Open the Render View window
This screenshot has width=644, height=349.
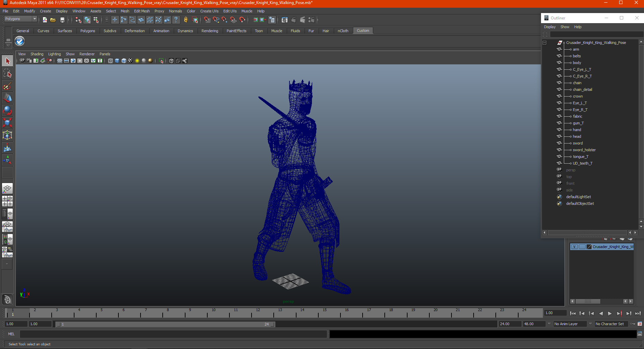click(x=284, y=20)
